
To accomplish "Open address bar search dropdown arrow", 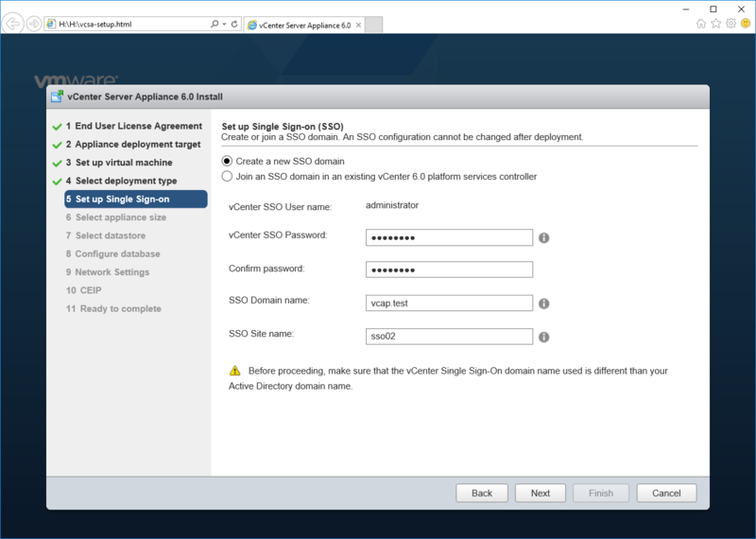I will (225, 25).
